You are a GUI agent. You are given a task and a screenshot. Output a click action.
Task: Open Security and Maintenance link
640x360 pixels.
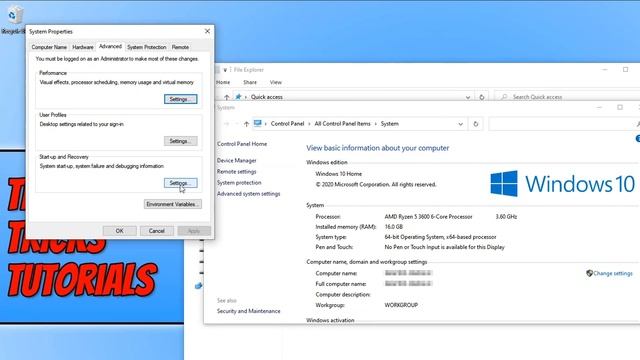[249, 311]
